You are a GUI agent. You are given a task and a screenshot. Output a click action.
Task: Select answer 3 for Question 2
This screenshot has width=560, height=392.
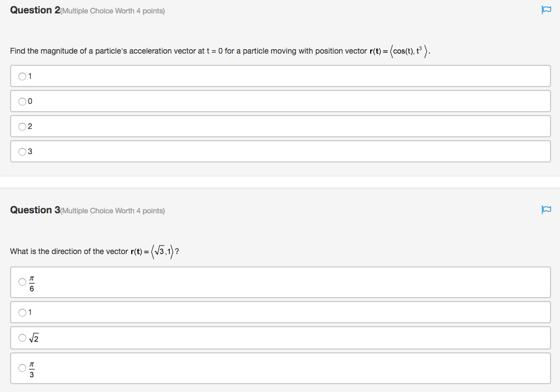22,152
